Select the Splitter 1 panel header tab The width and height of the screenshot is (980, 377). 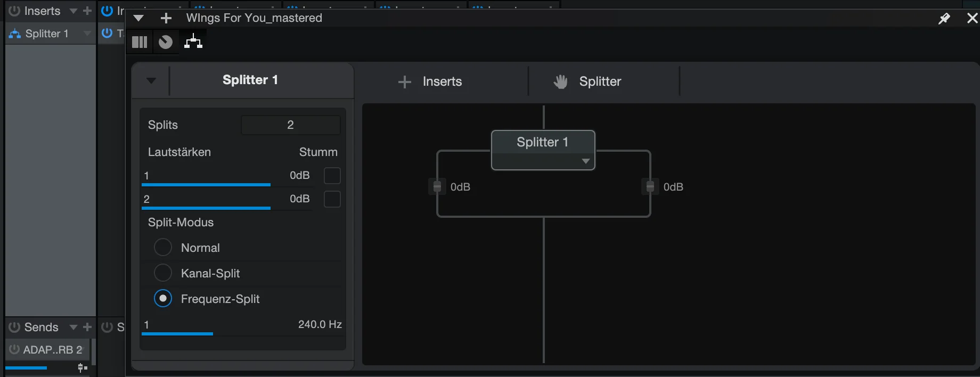[250, 80]
